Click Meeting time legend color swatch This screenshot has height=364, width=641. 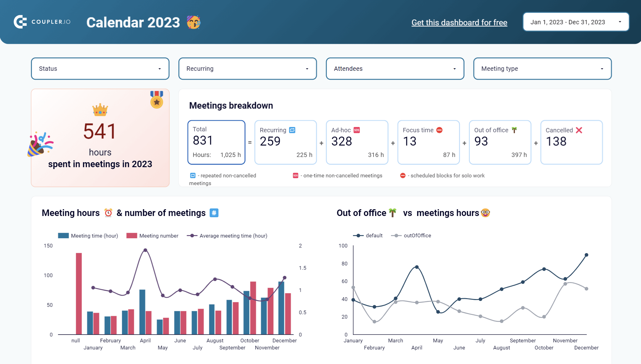pos(63,236)
